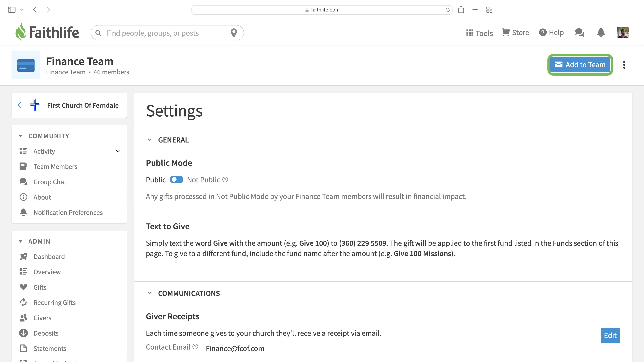The height and width of the screenshot is (362, 644).
Task: Open the messages chat icon
Action: click(579, 33)
